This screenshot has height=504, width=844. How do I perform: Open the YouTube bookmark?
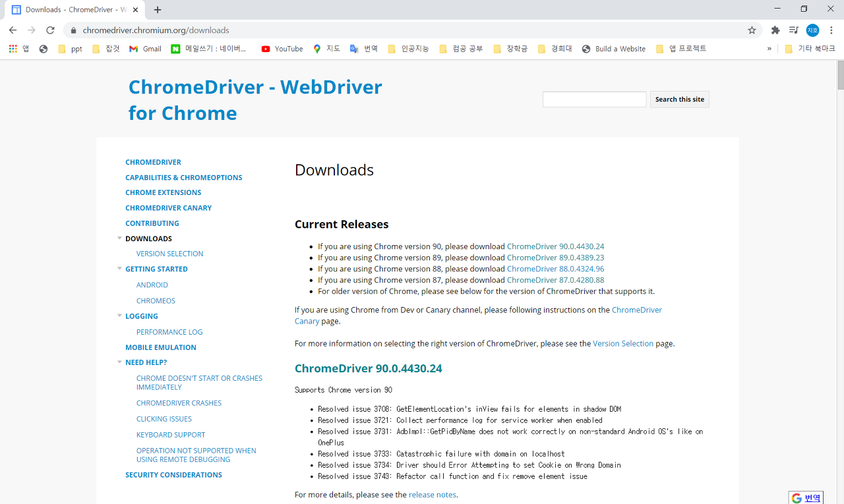pos(282,49)
